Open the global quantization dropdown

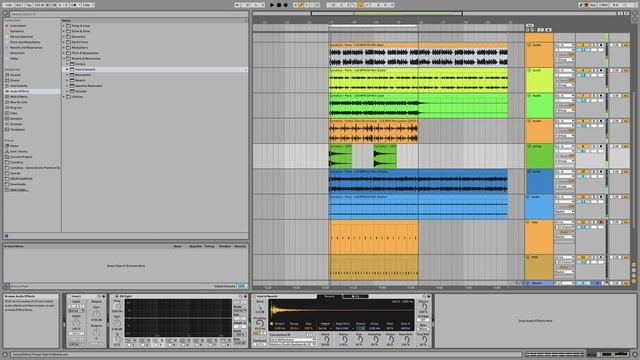pyautogui.click(x=87, y=5)
